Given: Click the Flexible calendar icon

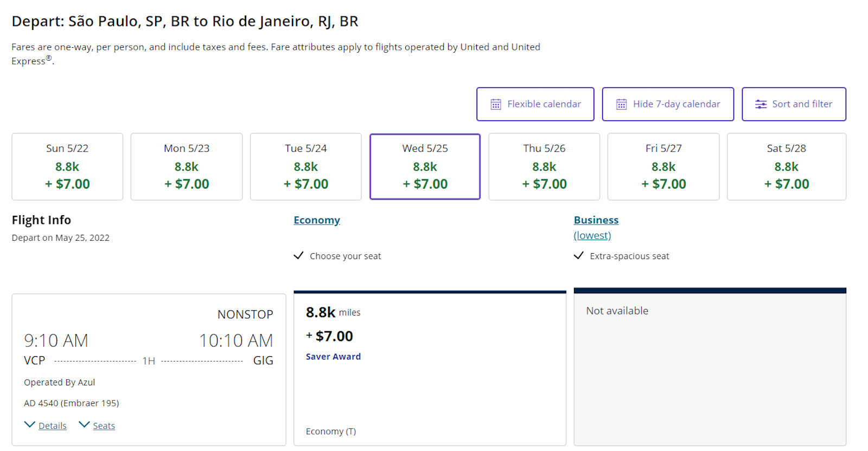Looking at the screenshot, I should (495, 104).
